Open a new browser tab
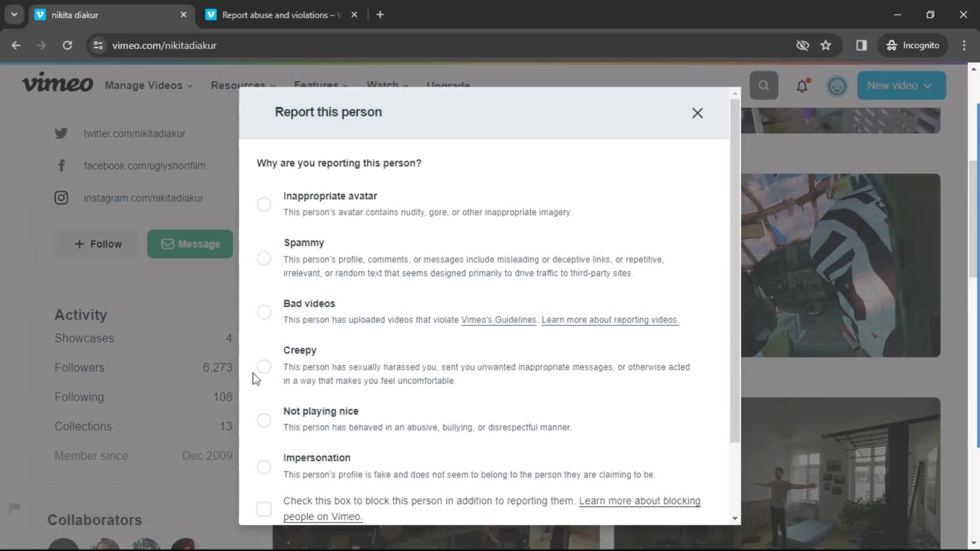This screenshot has height=551, width=980. [x=380, y=15]
